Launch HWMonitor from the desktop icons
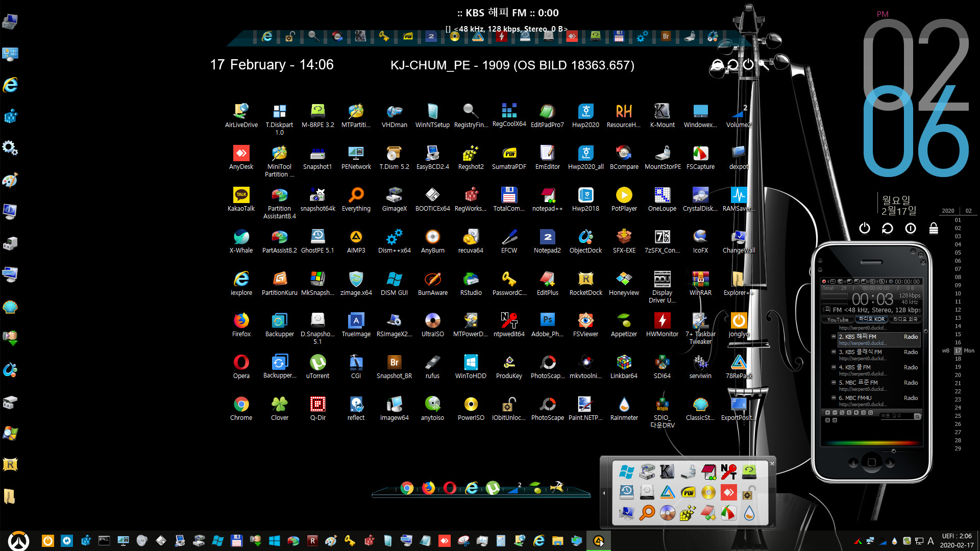980x551 pixels. click(662, 325)
